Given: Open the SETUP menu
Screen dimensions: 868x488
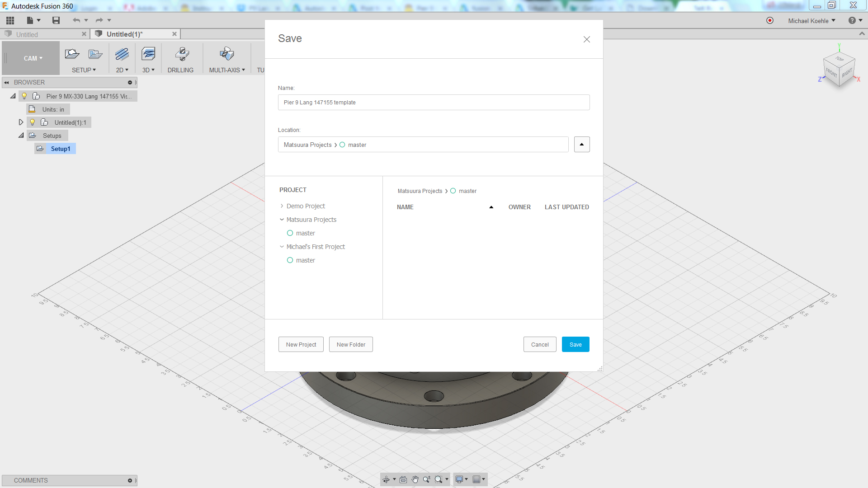Looking at the screenshot, I should 84,70.
